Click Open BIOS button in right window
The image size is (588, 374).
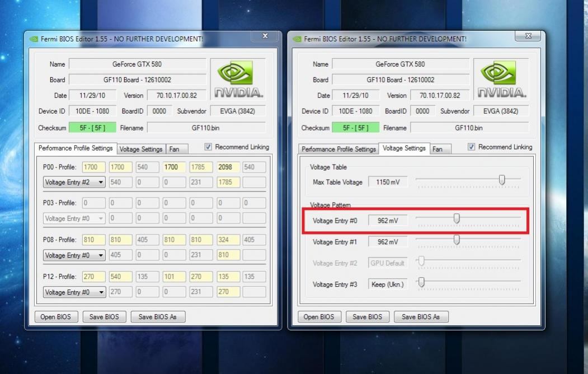click(x=319, y=316)
